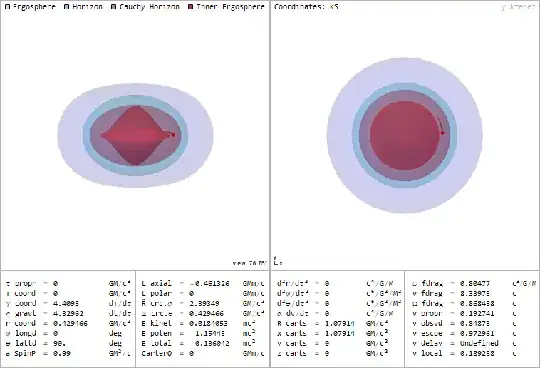This screenshot has width=540, height=368.
Task: Click the red test particle in right view
Action: click(x=443, y=133)
